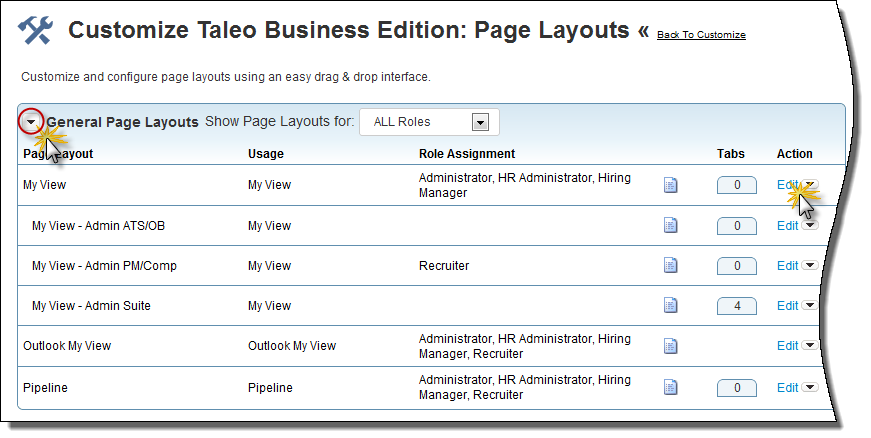This screenshot has height=438, width=871.
Task: Edit the My View - Admin PM/Comp layout
Action: coord(787,266)
